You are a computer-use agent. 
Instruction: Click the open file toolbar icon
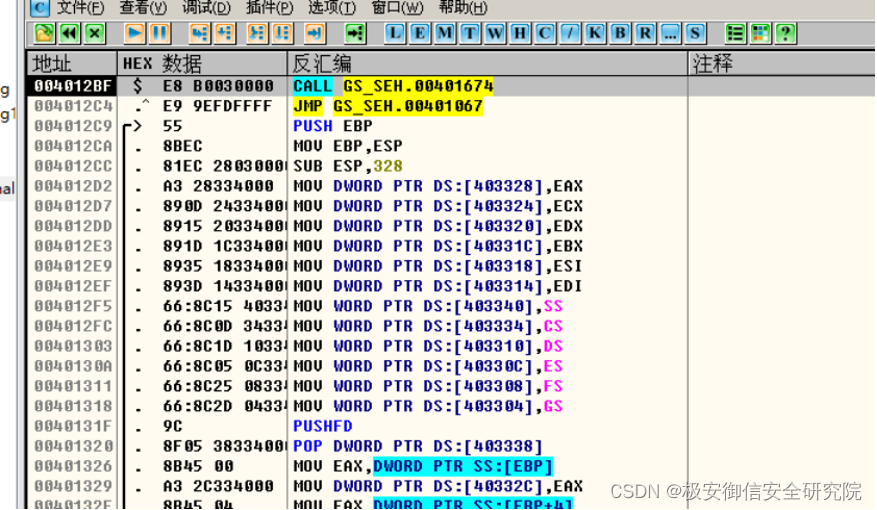coord(44,34)
